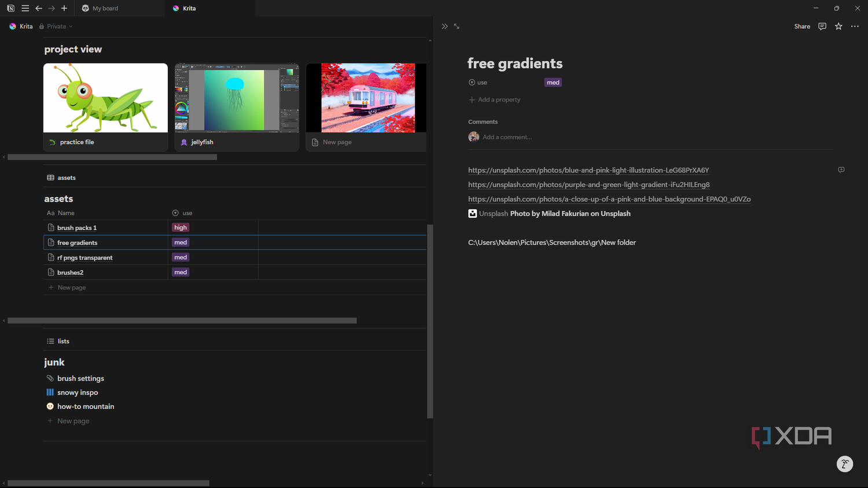Change the med tag for rf pngs transparent
This screenshot has width=868, height=488.
tap(181, 257)
